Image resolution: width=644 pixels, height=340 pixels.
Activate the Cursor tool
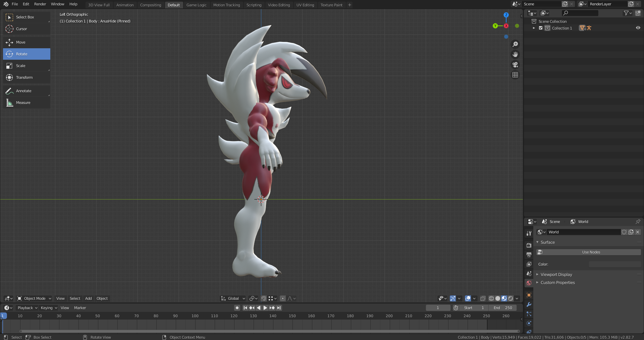pyautogui.click(x=26, y=29)
